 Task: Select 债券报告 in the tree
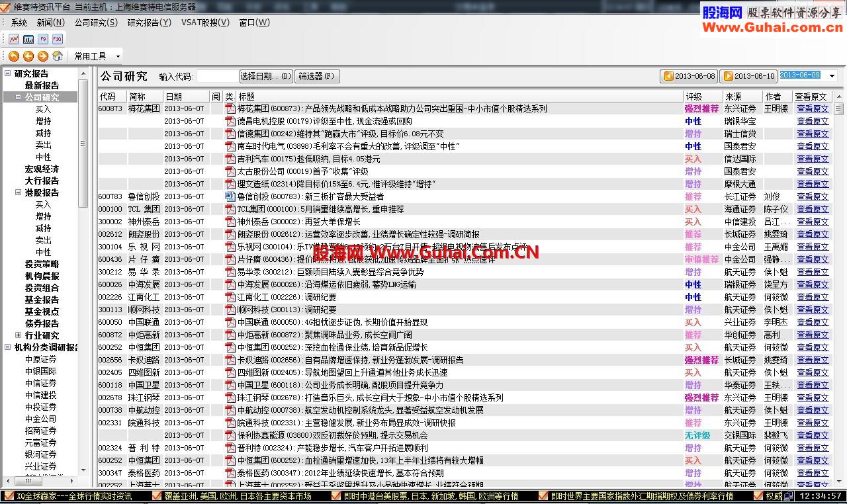[x=42, y=323]
